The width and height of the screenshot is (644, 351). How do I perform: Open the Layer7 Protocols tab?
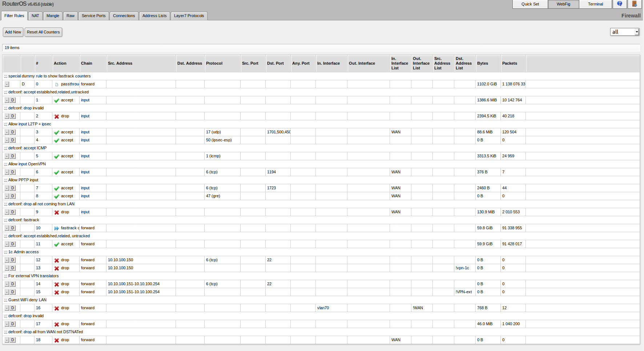click(189, 16)
